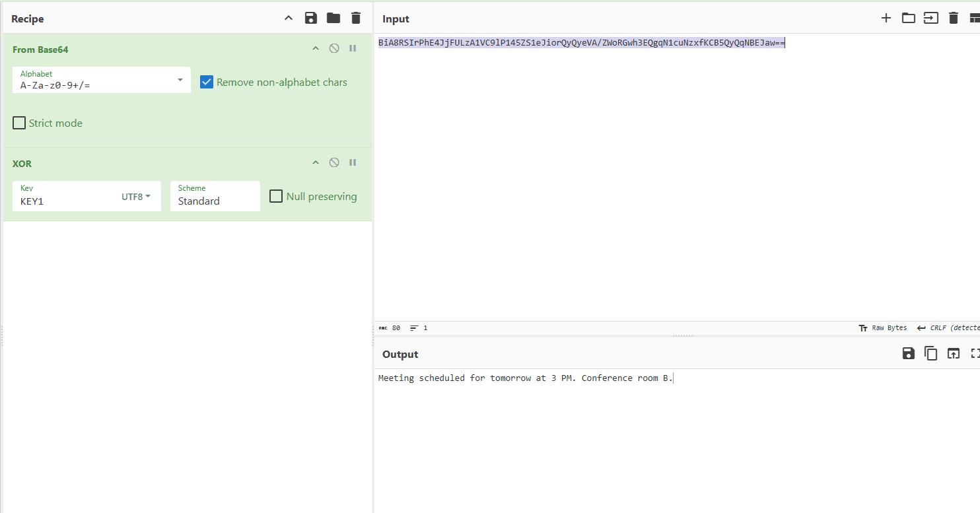Collapse the From Base64 operation
The height and width of the screenshot is (513, 980).
point(316,49)
